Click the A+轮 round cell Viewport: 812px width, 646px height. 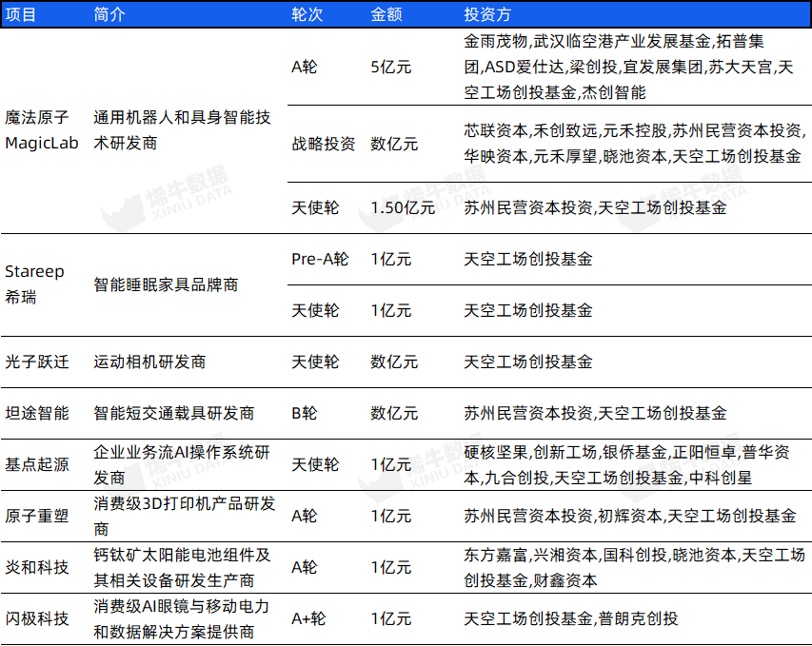[308, 618]
